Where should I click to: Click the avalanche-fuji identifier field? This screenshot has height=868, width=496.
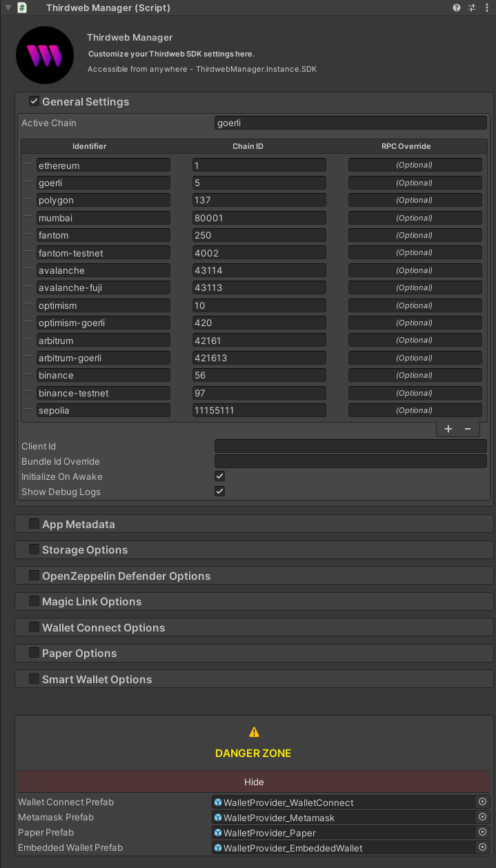103,287
